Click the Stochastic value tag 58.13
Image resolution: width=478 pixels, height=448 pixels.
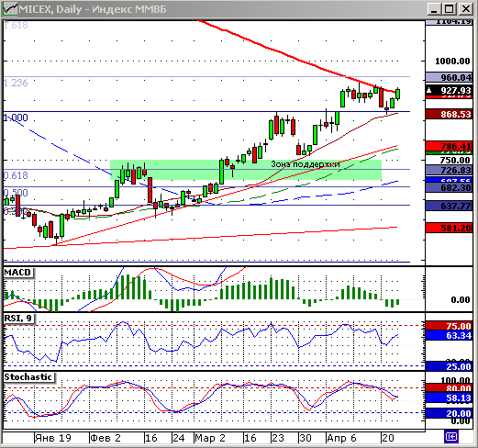click(449, 398)
